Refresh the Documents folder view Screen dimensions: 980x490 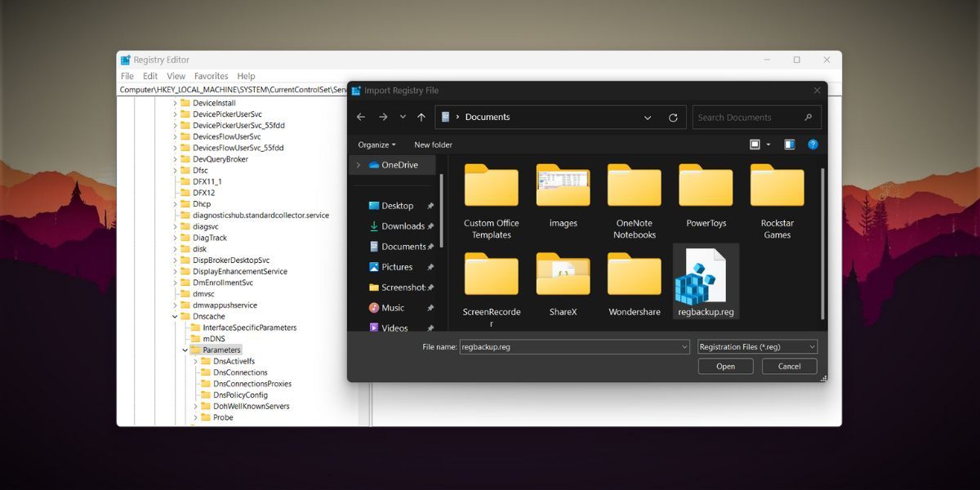click(673, 117)
